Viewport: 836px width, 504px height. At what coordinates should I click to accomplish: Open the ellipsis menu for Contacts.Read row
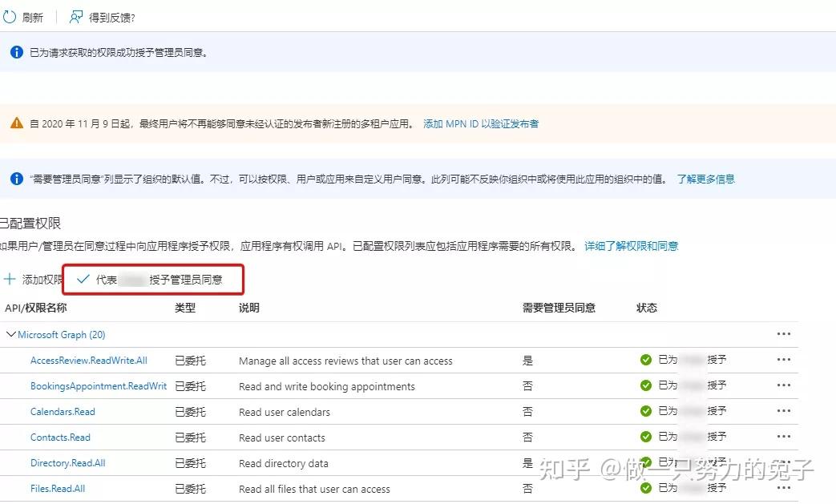[x=783, y=437]
